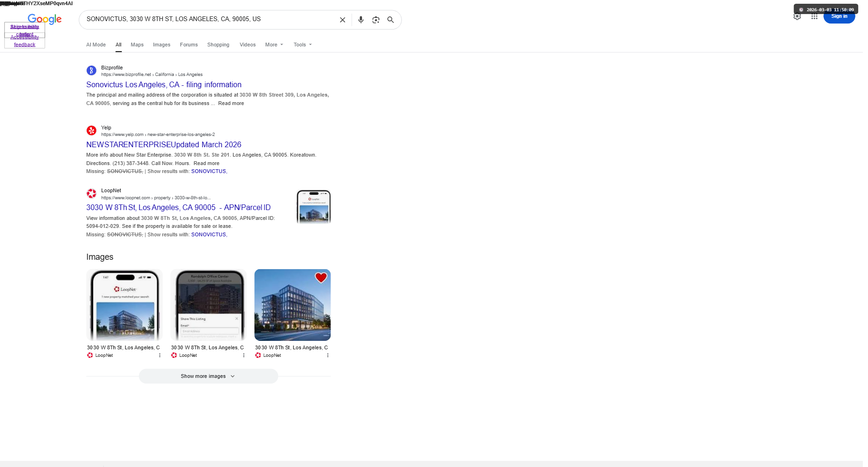This screenshot has height=467, width=868.
Task: Click the Images section heading
Action: pos(100,257)
